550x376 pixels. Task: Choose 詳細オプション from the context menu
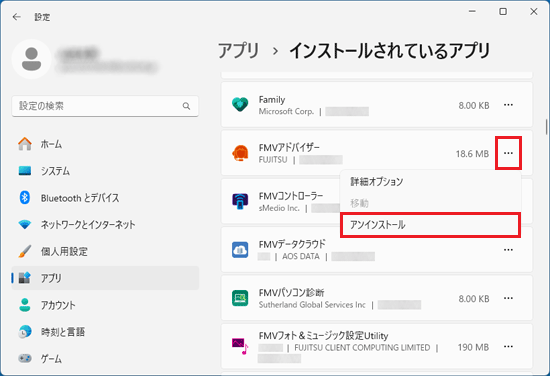[430, 182]
